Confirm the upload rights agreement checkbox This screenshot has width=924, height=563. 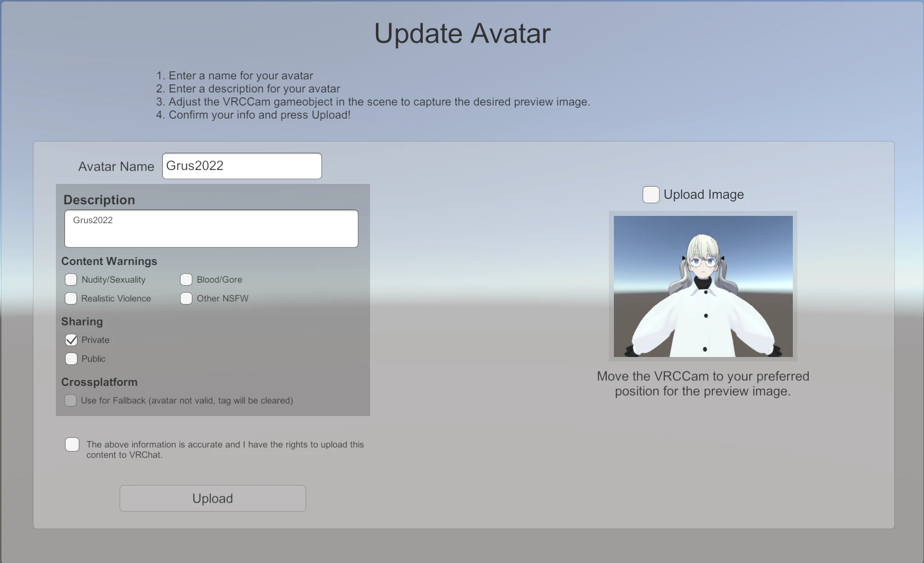72,444
